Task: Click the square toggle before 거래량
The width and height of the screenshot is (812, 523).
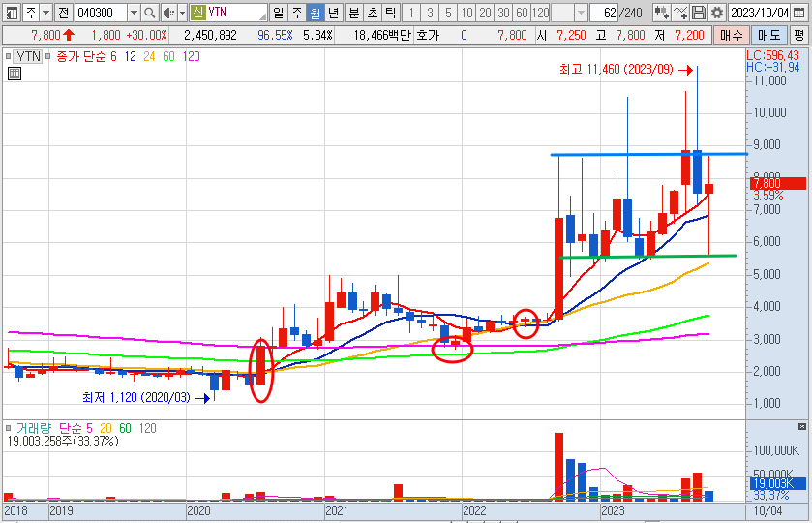Action: pyautogui.click(x=9, y=428)
